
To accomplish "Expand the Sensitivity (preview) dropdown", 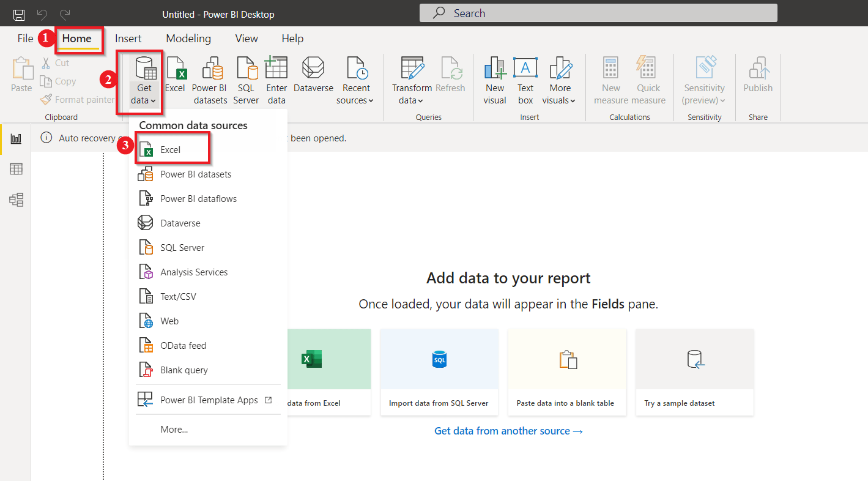I will click(703, 78).
